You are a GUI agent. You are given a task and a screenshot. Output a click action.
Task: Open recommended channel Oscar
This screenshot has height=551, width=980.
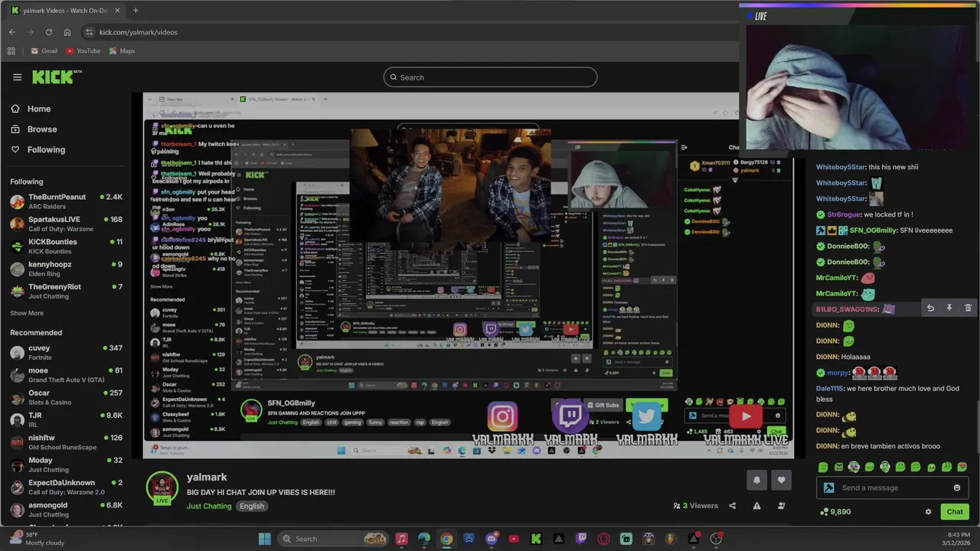point(66,397)
